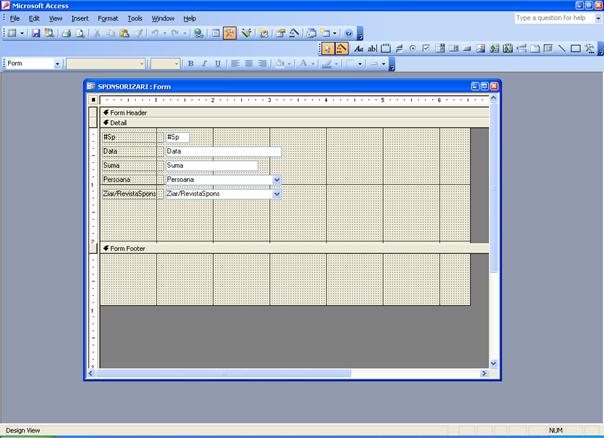The width and height of the screenshot is (604, 438).
Task: Click the Suma text box field
Action: [x=211, y=166]
